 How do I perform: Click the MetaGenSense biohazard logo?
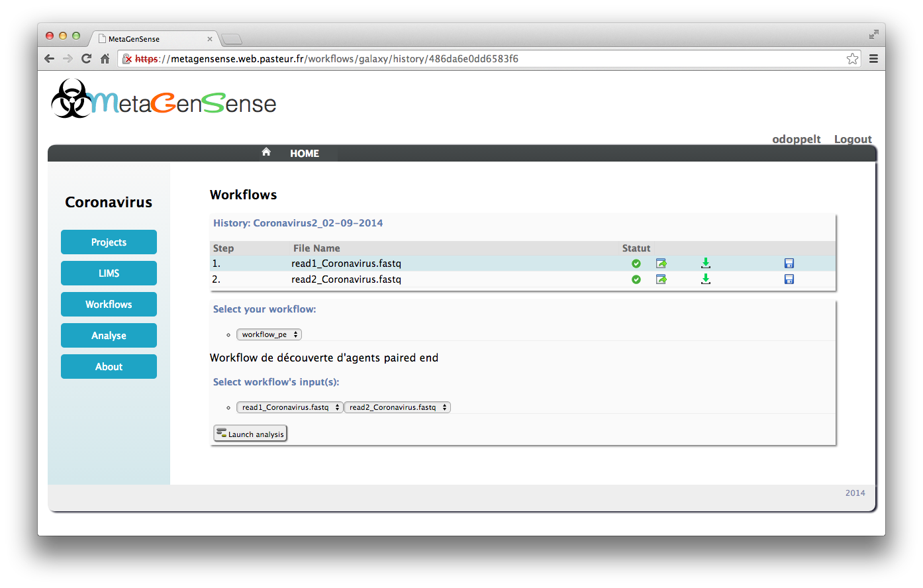[72, 99]
